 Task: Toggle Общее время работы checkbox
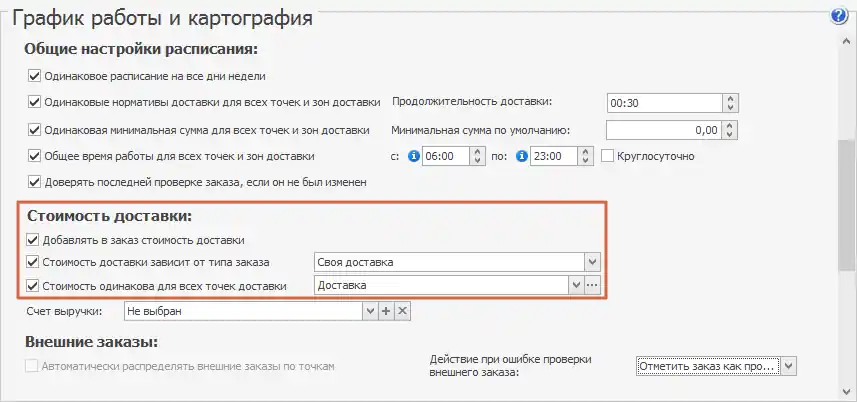coord(34,156)
